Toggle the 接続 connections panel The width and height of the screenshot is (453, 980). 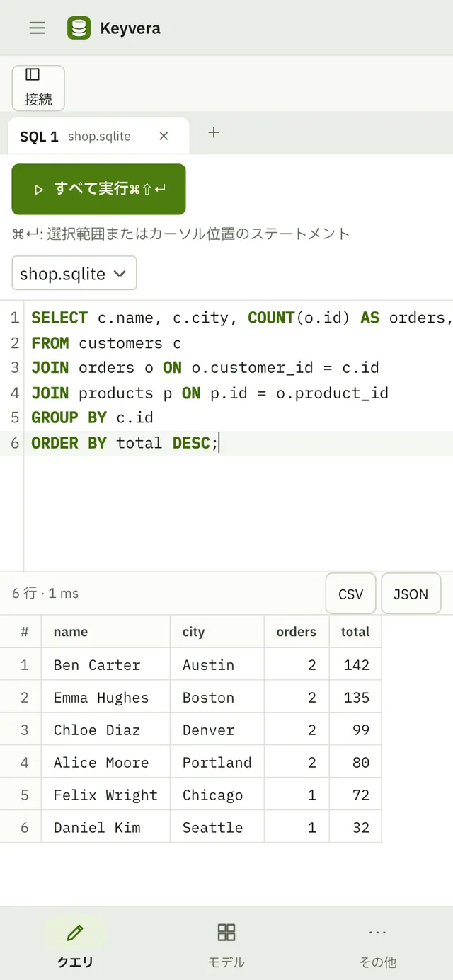pyautogui.click(x=38, y=88)
